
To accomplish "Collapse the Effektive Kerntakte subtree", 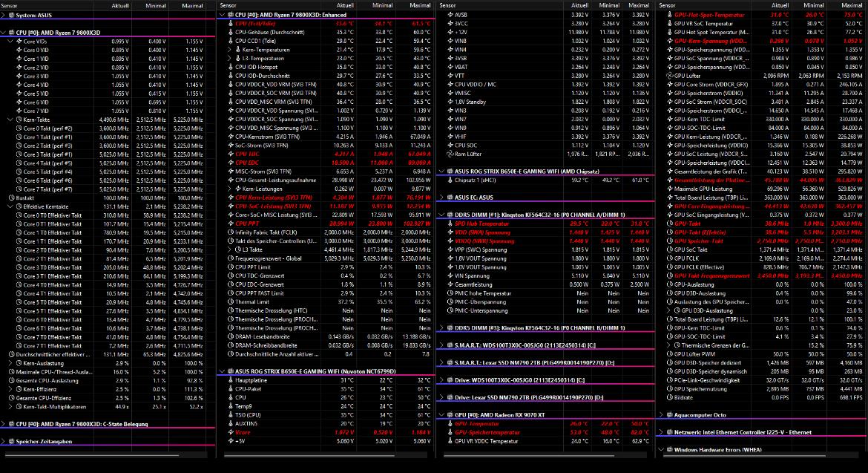I will 10,206.
